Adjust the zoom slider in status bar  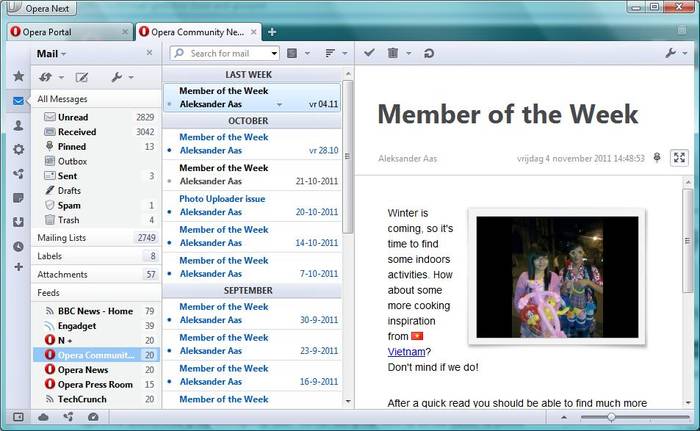point(612,417)
